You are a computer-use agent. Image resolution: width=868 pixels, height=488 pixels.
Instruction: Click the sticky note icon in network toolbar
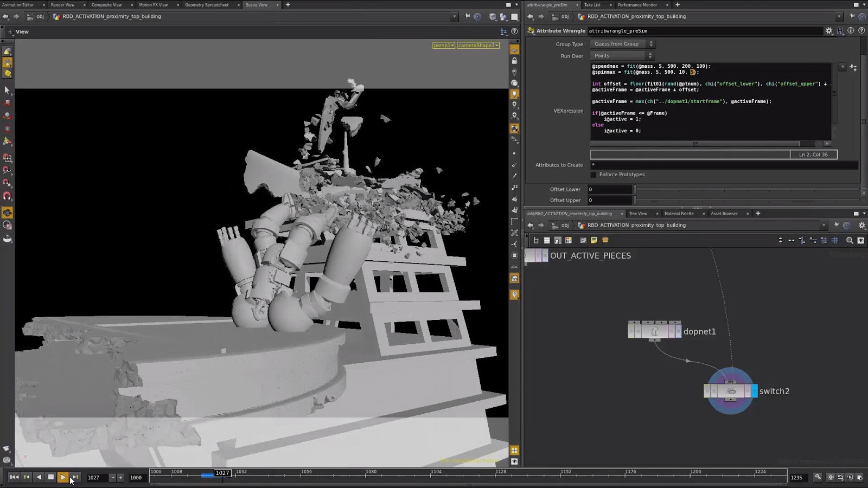(594, 240)
